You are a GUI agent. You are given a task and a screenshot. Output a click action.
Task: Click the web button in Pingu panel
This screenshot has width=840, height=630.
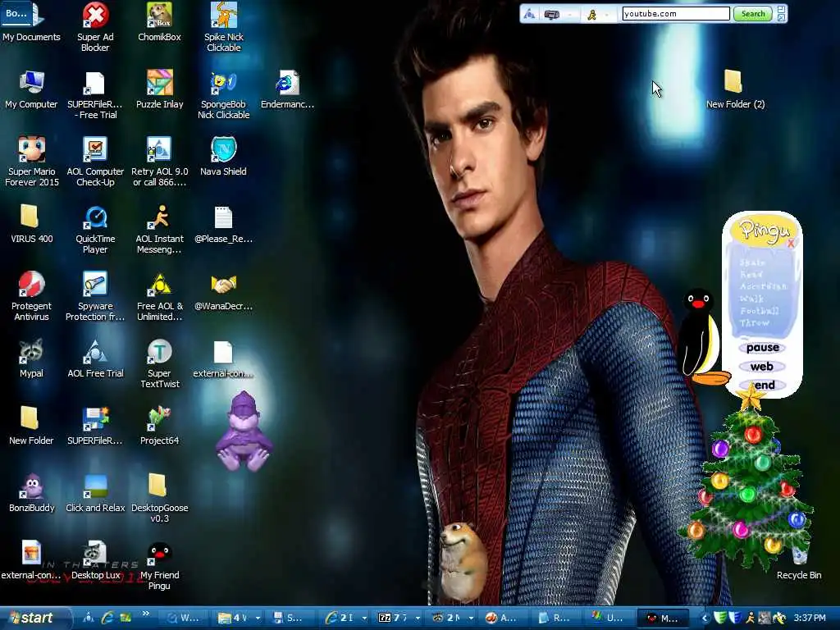tap(762, 367)
